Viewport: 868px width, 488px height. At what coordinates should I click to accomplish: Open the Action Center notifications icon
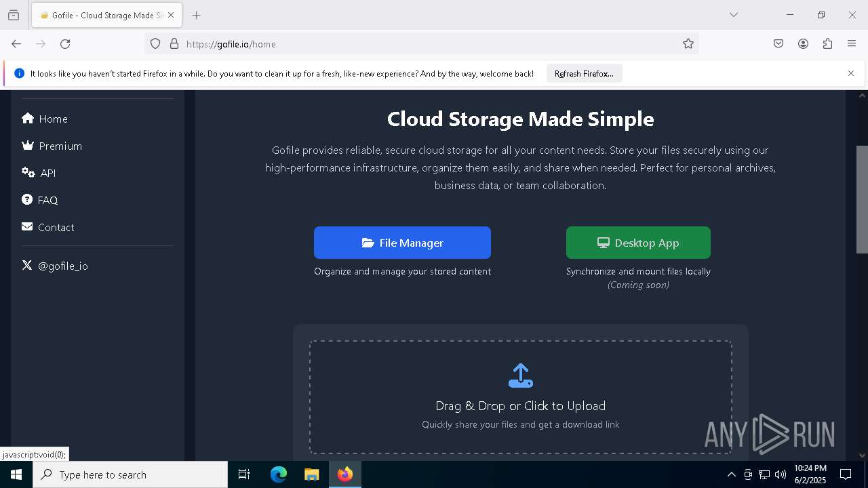pos(846,474)
